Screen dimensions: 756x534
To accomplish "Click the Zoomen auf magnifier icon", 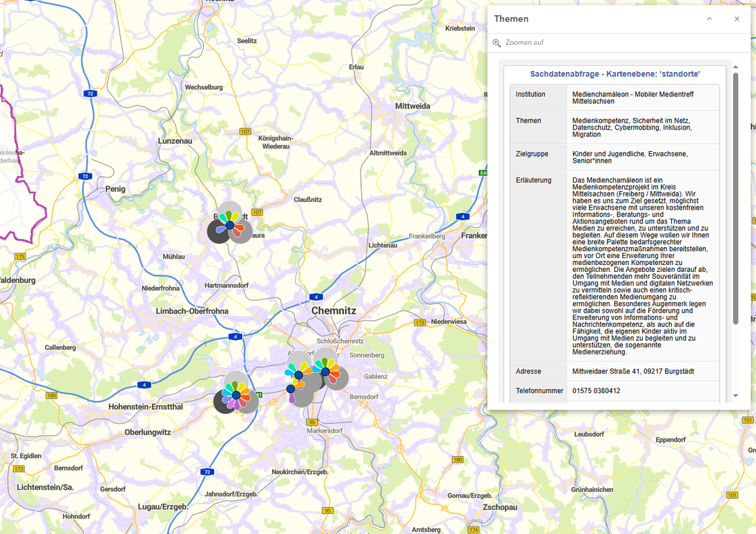I will 496,43.
